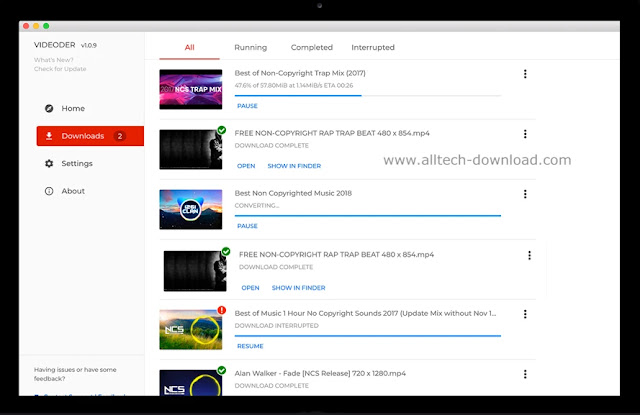Open options menu for Trap Mix (2017) download
640x415 pixels.
click(x=525, y=74)
